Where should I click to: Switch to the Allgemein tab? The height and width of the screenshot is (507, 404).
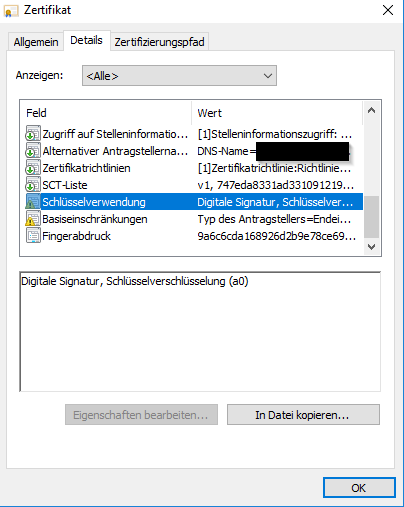36,42
